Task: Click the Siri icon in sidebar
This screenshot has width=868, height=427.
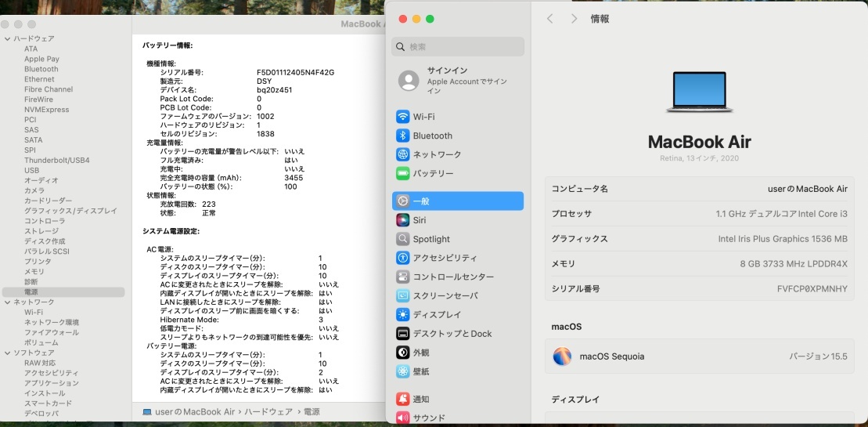Action: pos(403,220)
